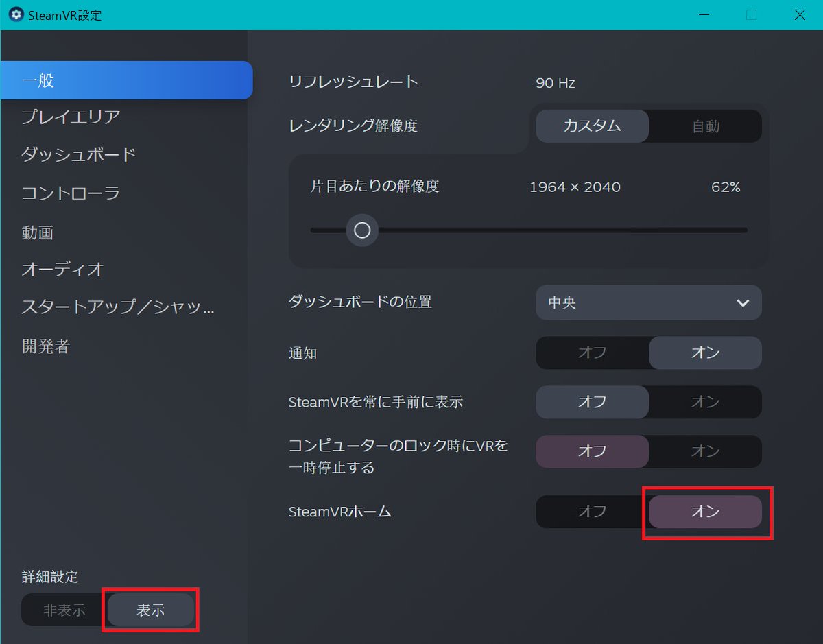Click the リフレッシュレート label
The image size is (823, 644).
[x=353, y=82]
